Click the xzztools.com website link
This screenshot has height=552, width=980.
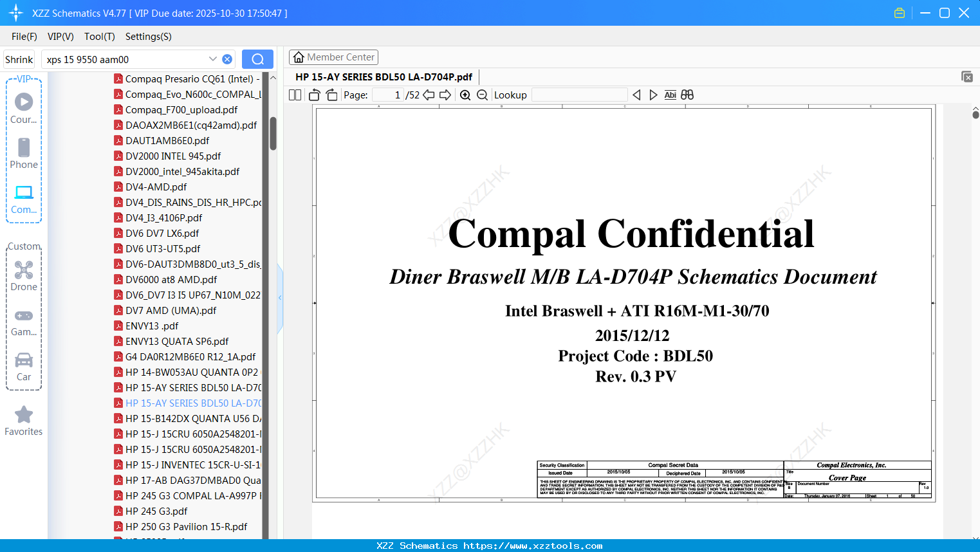pyautogui.click(x=533, y=546)
